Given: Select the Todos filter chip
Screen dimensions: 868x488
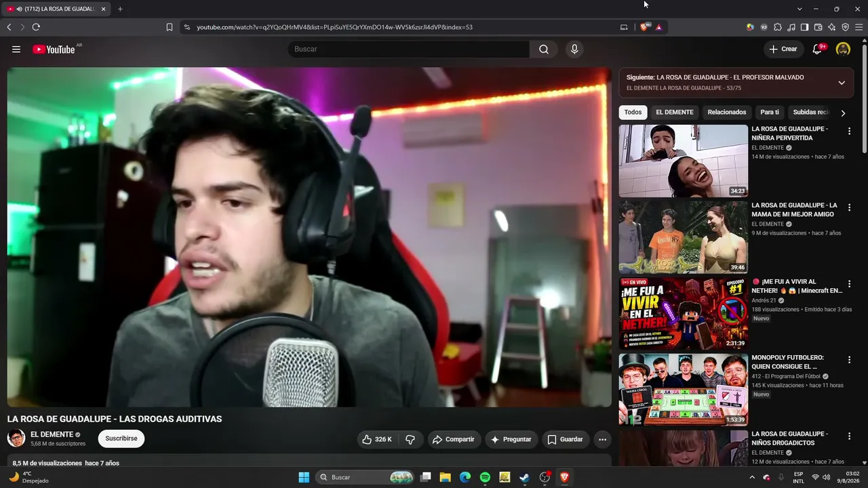Looking at the screenshot, I should click(633, 113).
